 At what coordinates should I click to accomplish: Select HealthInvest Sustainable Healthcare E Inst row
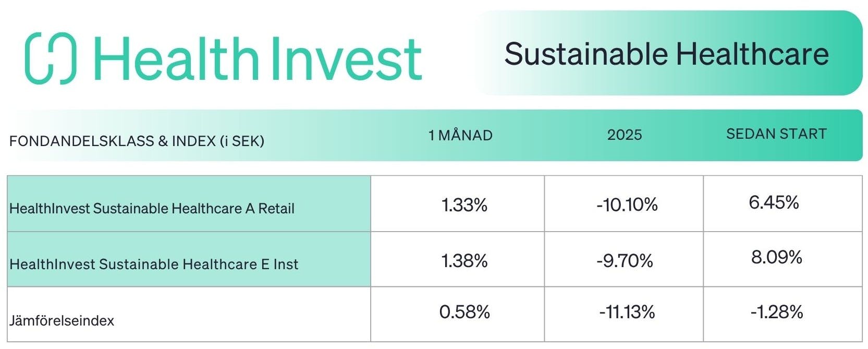click(154, 264)
